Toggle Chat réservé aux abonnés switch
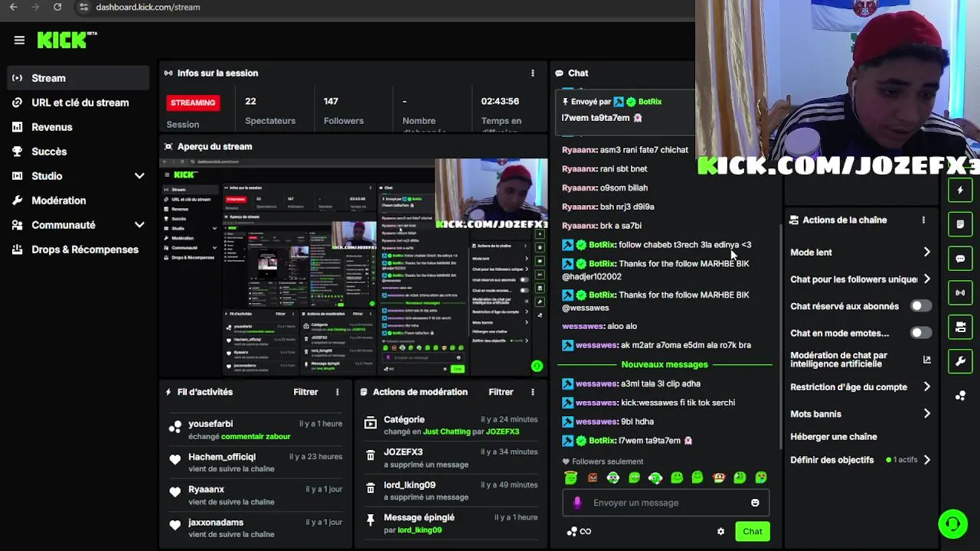This screenshot has width=980, height=551. [921, 306]
